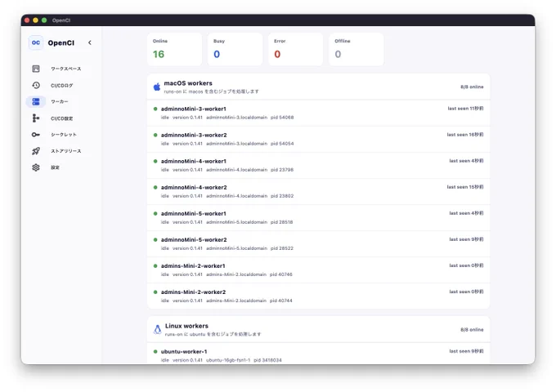Select the Linux workers heading
The height and width of the screenshot is (392, 556).
(x=186, y=326)
